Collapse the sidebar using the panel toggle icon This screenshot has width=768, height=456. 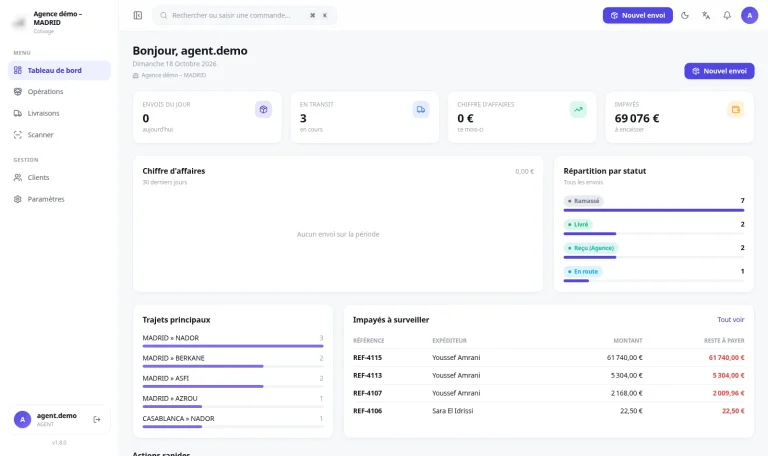click(138, 15)
